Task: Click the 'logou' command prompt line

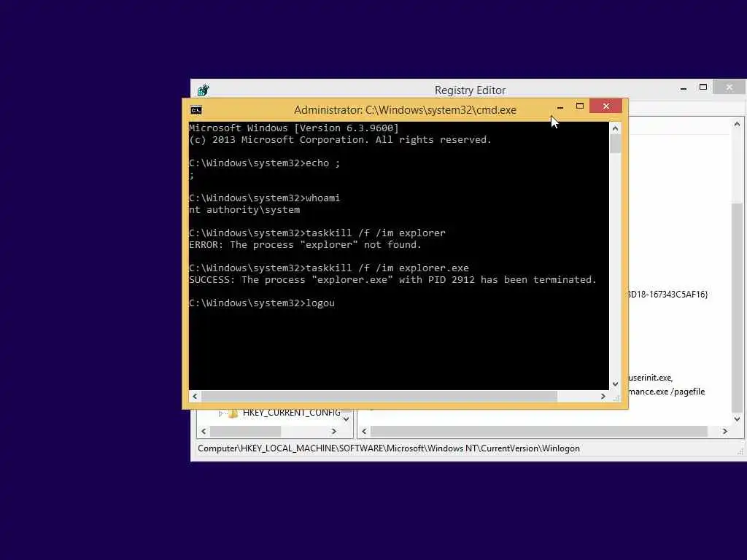Action: (x=262, y=303)
